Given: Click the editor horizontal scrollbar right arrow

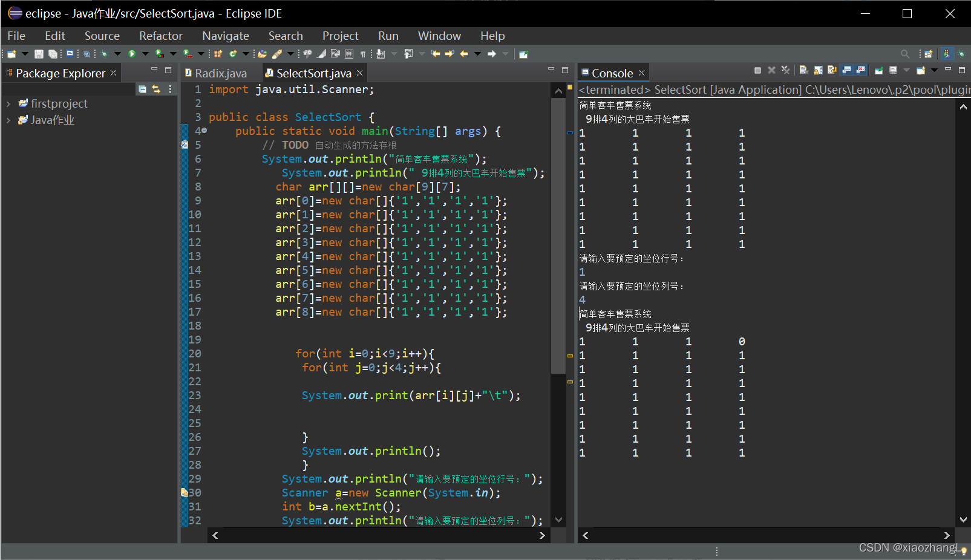Looking at the screenshot, I should point(542,535).
